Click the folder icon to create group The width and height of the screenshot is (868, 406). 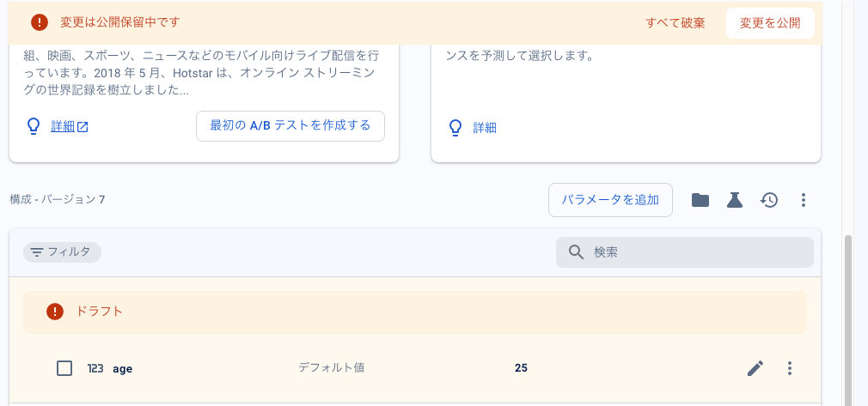point(700,200)
